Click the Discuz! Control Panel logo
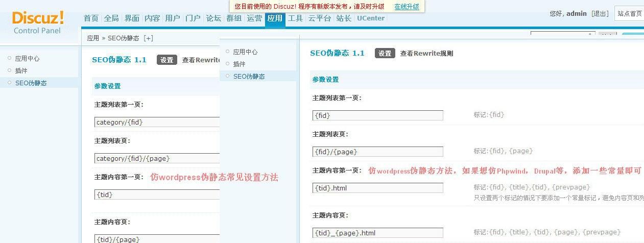Screen dimensions: 644x243 click(38, 22)
